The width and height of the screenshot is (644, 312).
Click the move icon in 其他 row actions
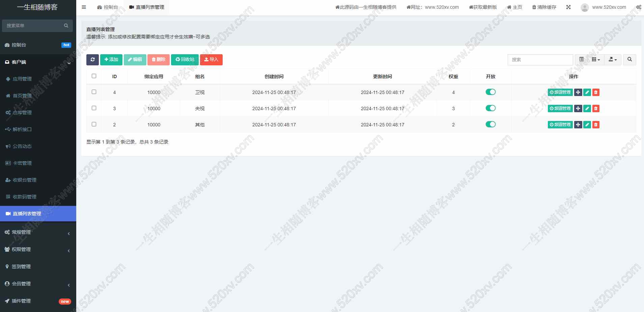[x=578, y=124]
